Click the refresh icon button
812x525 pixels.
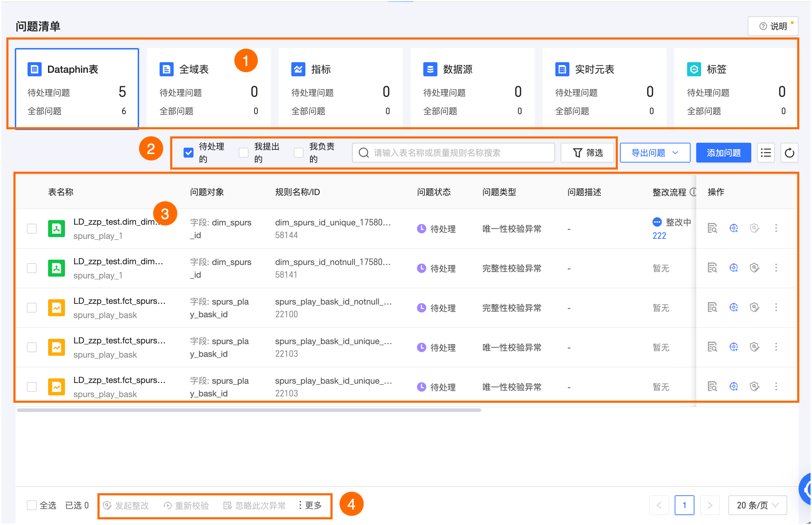(789, 153)
